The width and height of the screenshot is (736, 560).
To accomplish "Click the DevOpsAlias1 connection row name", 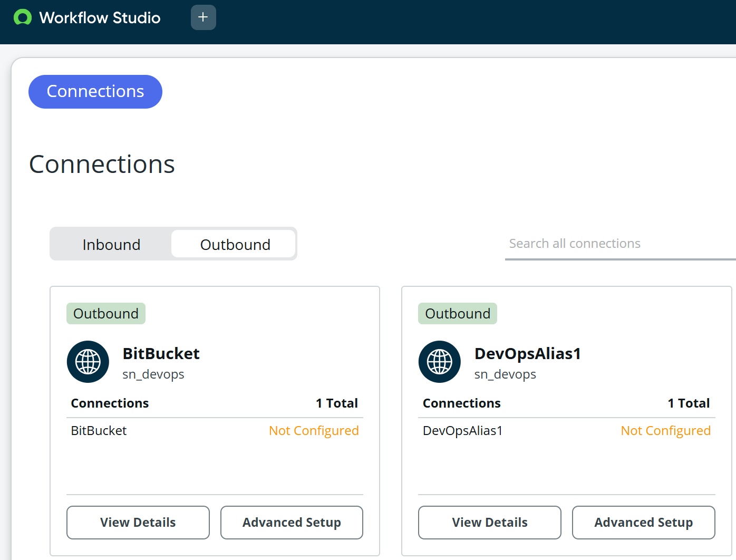I will pos(463,431).
